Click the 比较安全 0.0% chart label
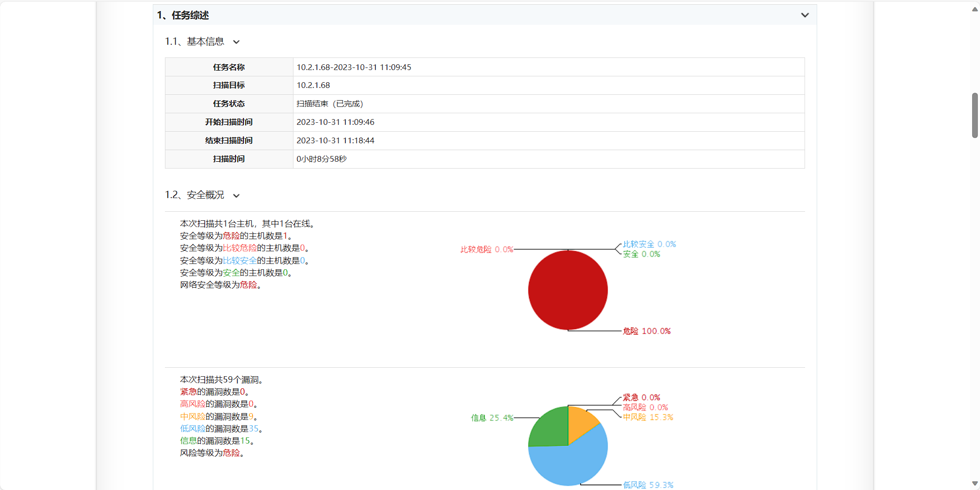Screen dimensions: 980x490 649,244
